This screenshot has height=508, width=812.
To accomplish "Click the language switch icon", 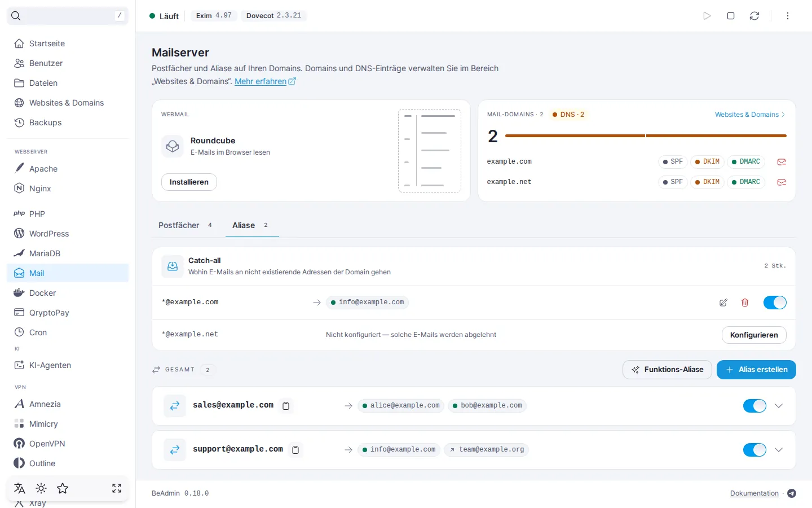I will [x=20, y=488].
